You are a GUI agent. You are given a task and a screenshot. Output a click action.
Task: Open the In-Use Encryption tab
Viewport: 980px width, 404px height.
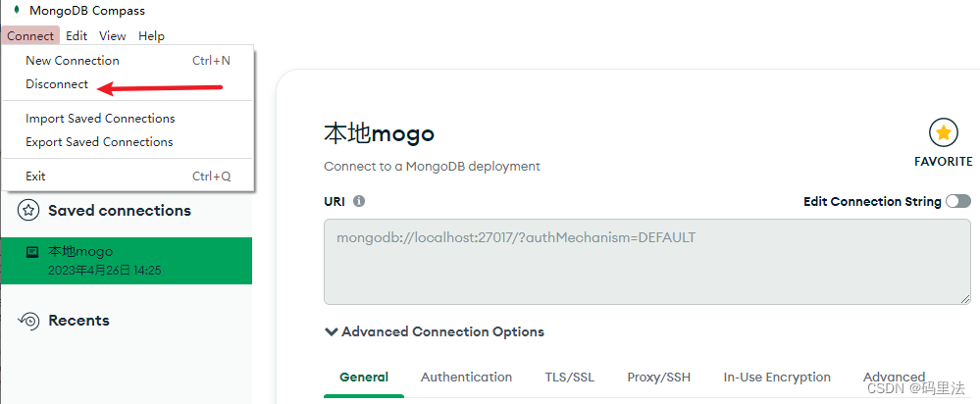click(x=777, y=377)
